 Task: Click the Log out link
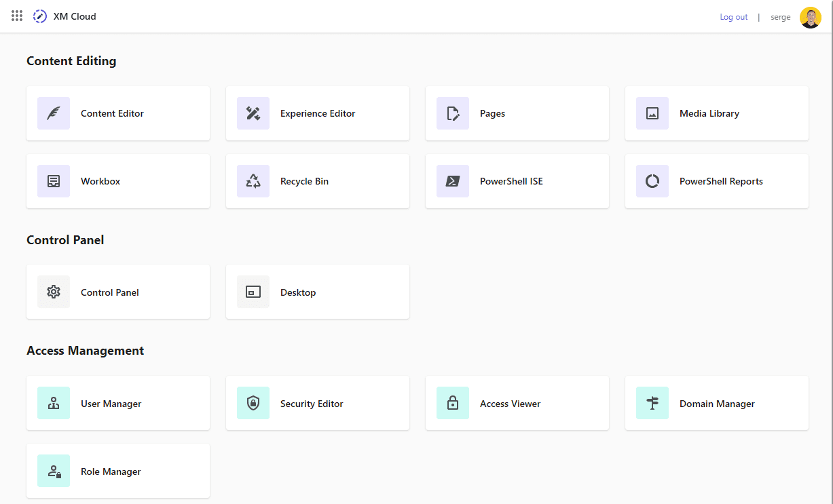pos(733,17)
